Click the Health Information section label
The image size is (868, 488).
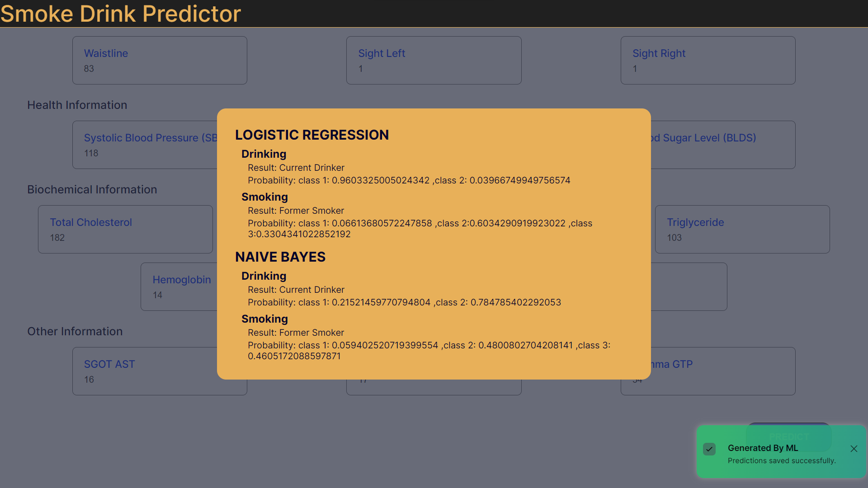[77, 105]
